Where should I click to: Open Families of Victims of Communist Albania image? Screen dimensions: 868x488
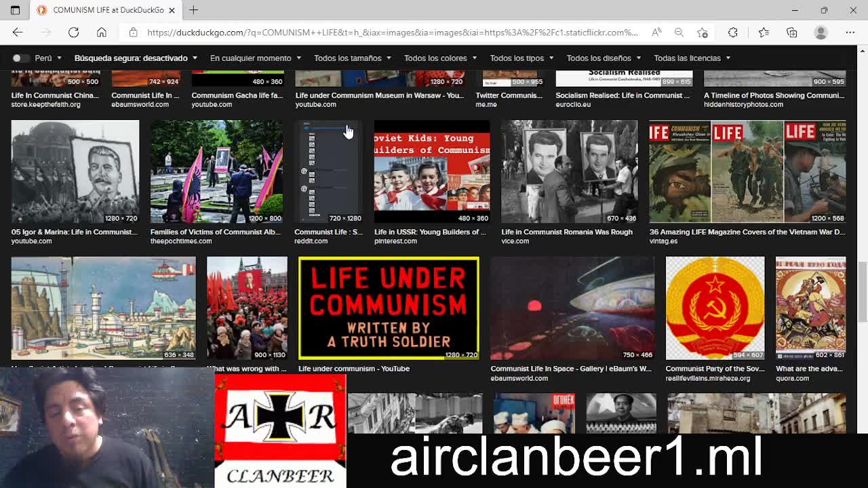click(217, 171)
